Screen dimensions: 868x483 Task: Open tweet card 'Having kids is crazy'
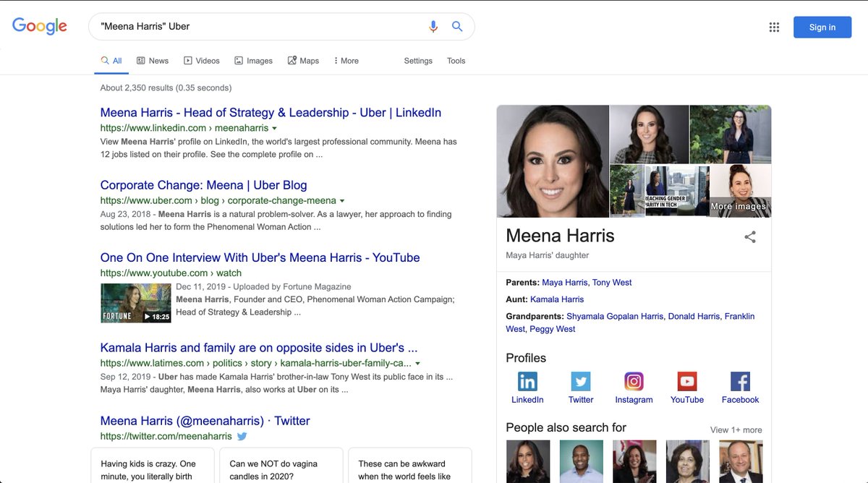153,466
